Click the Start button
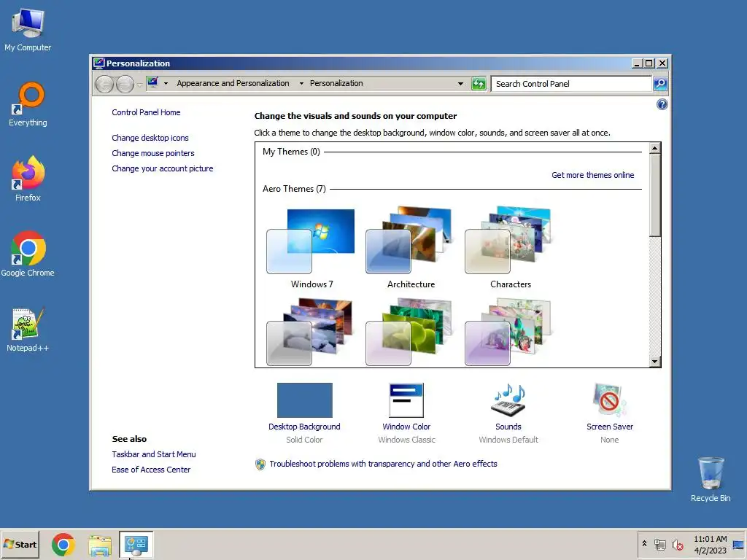 (x=20, y=544)
